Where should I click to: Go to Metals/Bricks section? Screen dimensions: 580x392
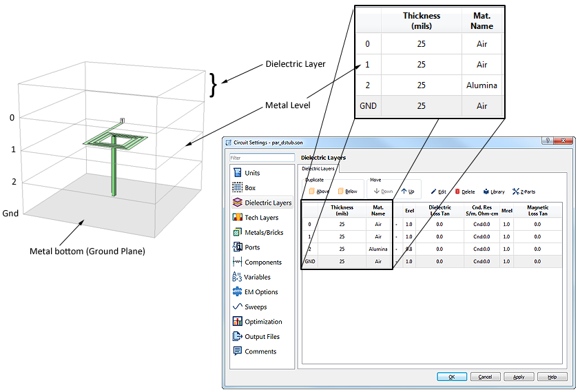coord(264,232)
